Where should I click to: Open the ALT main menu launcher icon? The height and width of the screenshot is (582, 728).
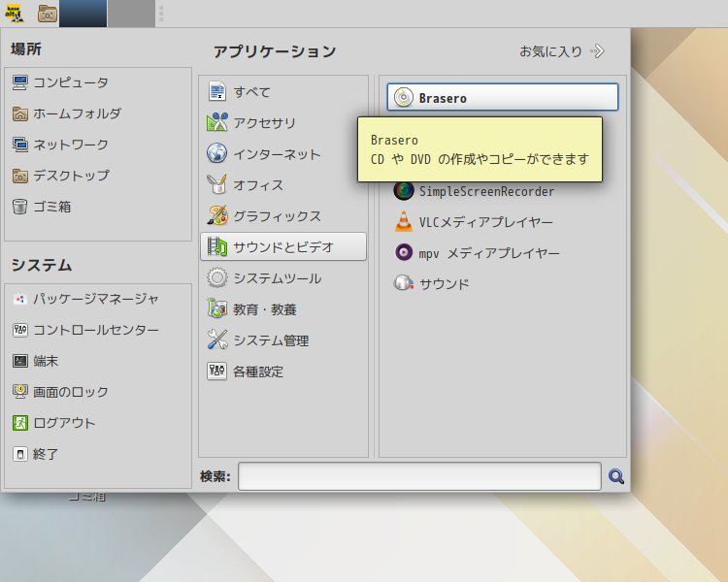point(14,14)
